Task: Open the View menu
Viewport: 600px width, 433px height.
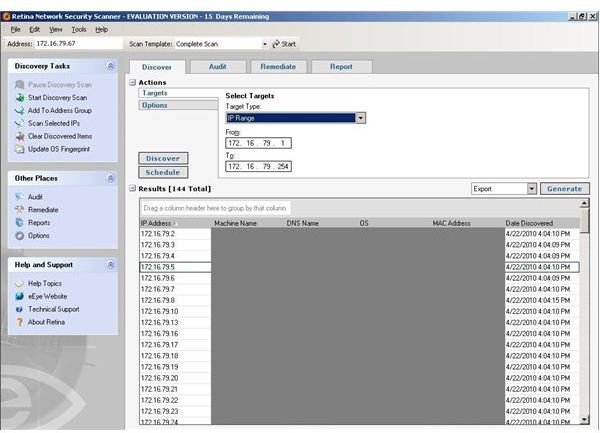Action: pos(56,29)
